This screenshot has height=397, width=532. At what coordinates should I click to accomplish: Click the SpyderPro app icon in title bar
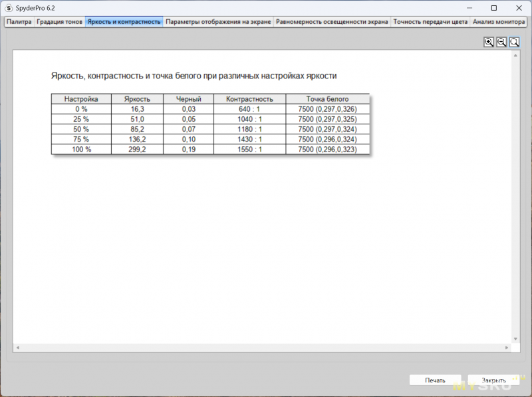(9, 8)
